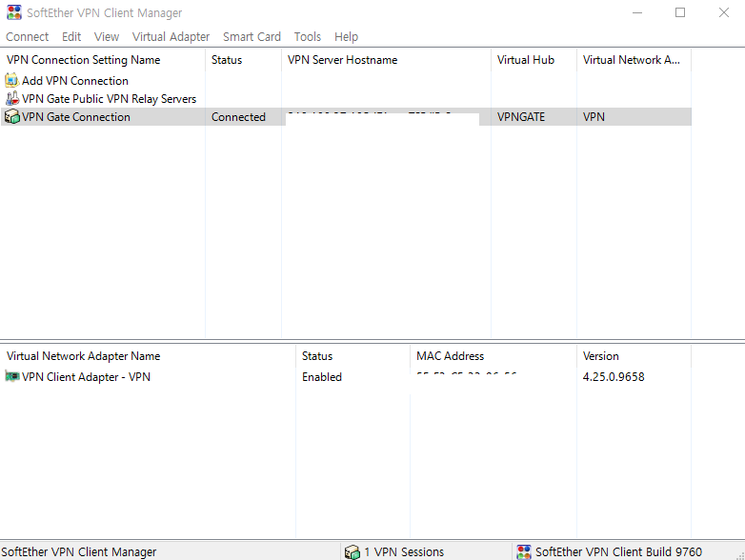Sort connections by Status column header
Viewport: 745px width, 560px height.
click(243, 60)
